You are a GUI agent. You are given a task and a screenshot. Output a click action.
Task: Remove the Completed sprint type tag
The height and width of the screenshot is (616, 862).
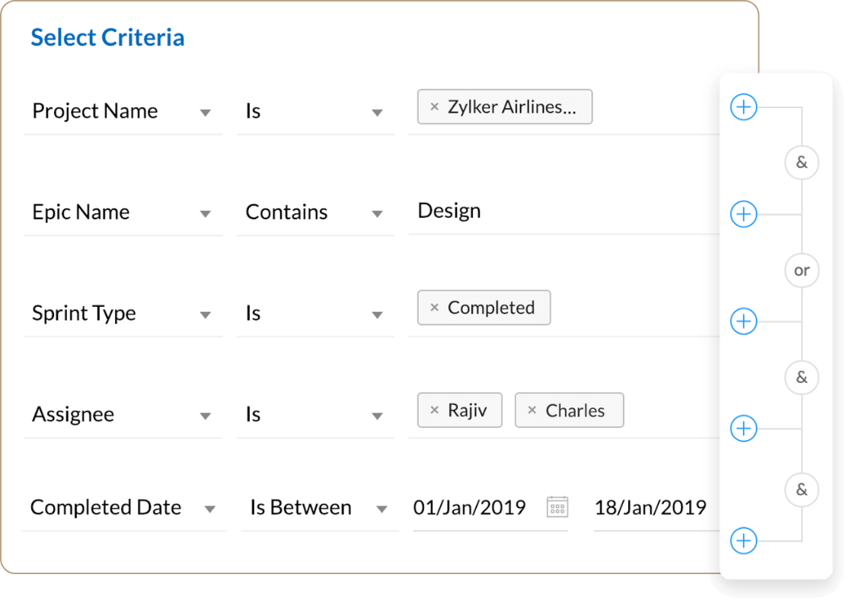(x=434, y=307)
